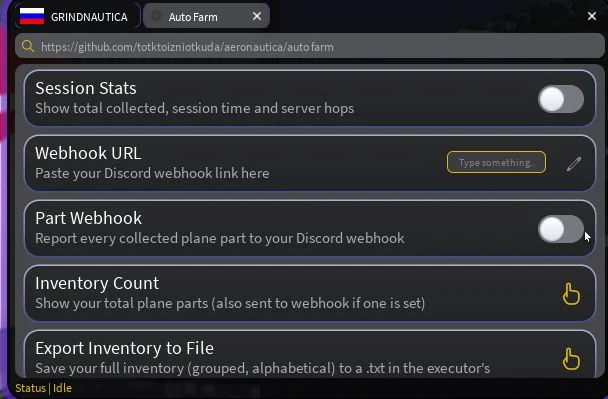Image resolution: width=608 pixels, height=399 pixels.
Task: Turn on the Part Webhook switch
Action: pyautogui.click(x=561, y=229)
